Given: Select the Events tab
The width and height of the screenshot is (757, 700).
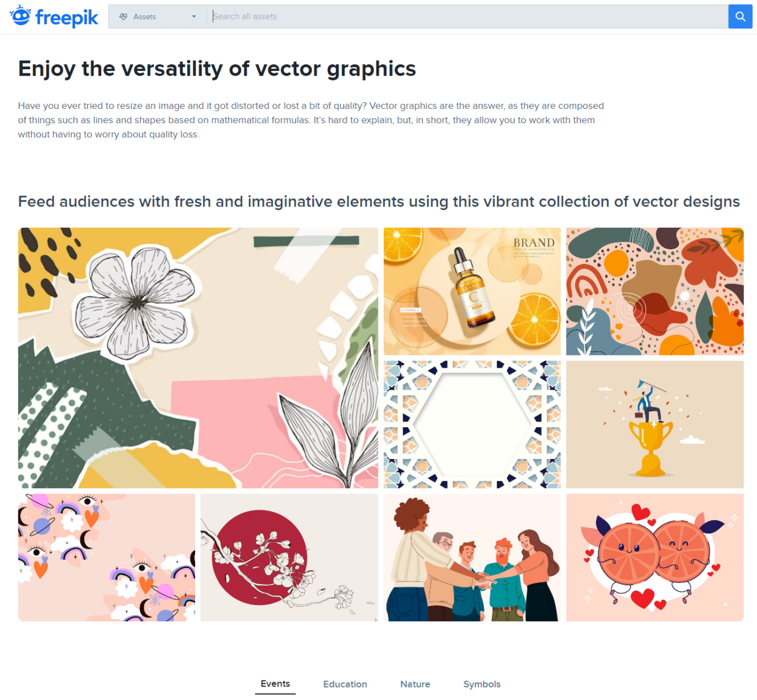Looking at the screenshot, I should 275,683.
